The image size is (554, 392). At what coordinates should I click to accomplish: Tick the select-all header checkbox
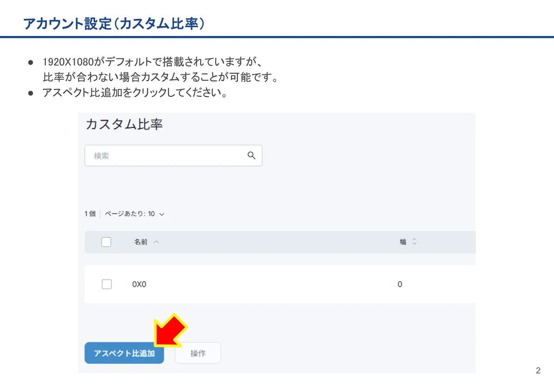point(106,242)
